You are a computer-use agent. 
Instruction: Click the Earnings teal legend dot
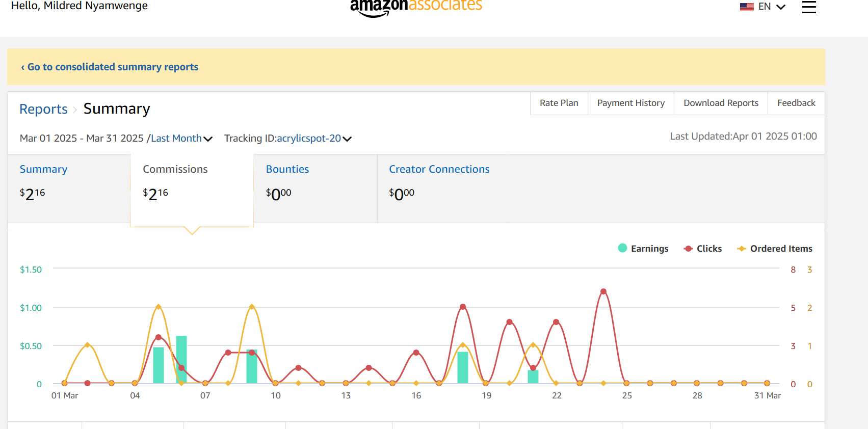point(622,248)
